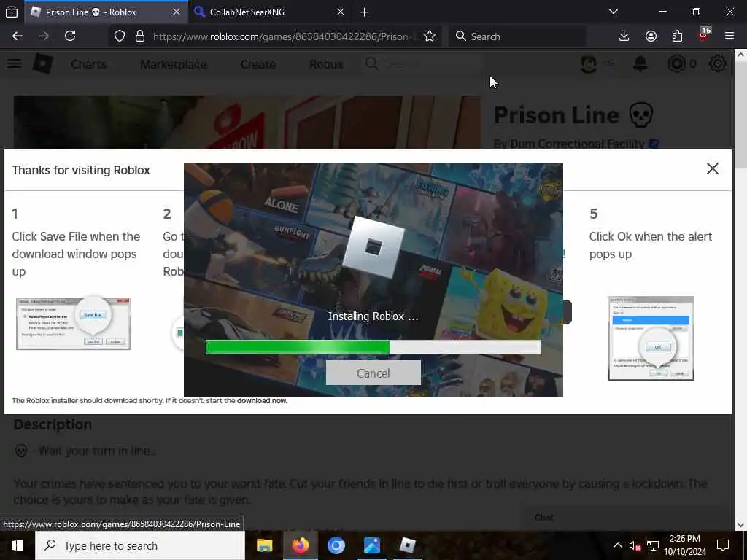The height and width of the screenshot is (560, 747).
Task: Open the Firefox View icon
Action: pyautogui.click(x=12, y=12)
